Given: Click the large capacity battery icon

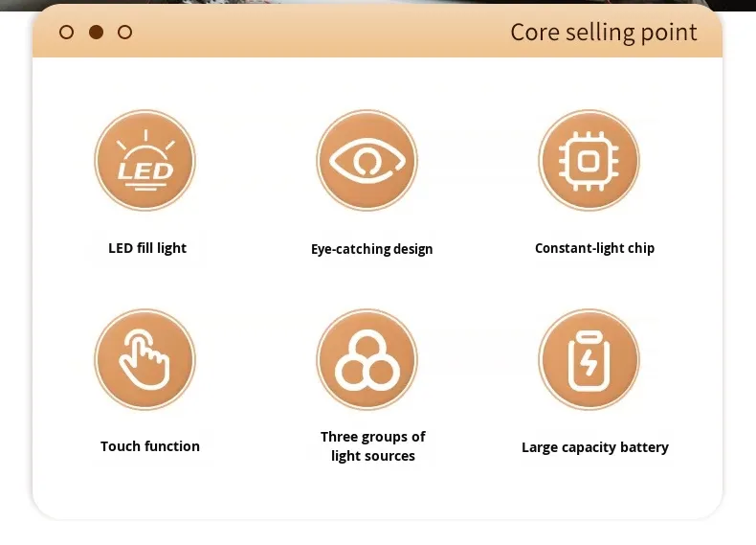Looking at the screenshot, I should click(x=589, y=359).
